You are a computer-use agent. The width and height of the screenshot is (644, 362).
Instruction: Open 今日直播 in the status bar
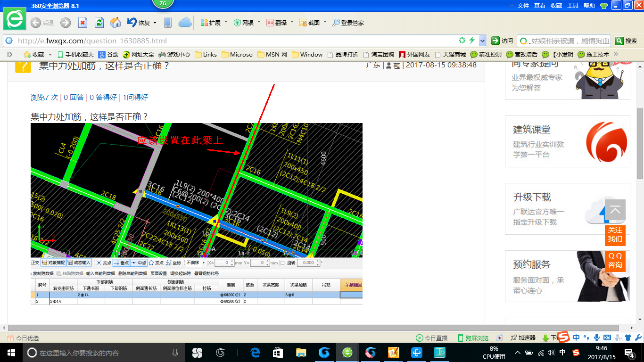(x=431, y=338)
